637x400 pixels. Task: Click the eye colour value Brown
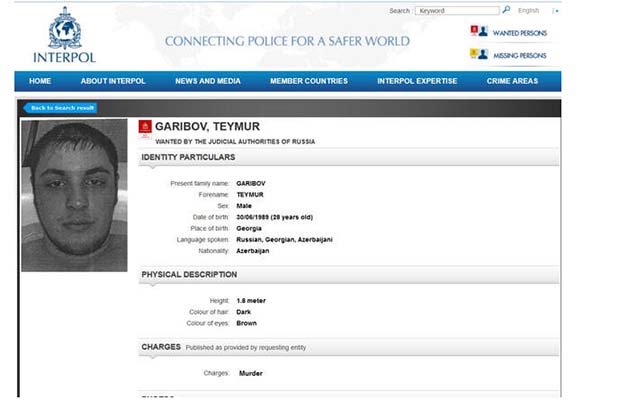point(246,323)
